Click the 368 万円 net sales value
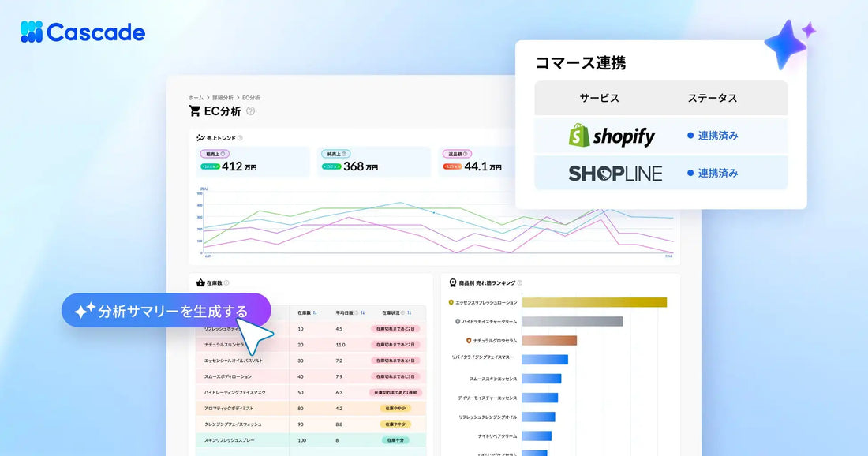Image resolution: width=868 pixels, height=456 pixels. coord(361,166)
